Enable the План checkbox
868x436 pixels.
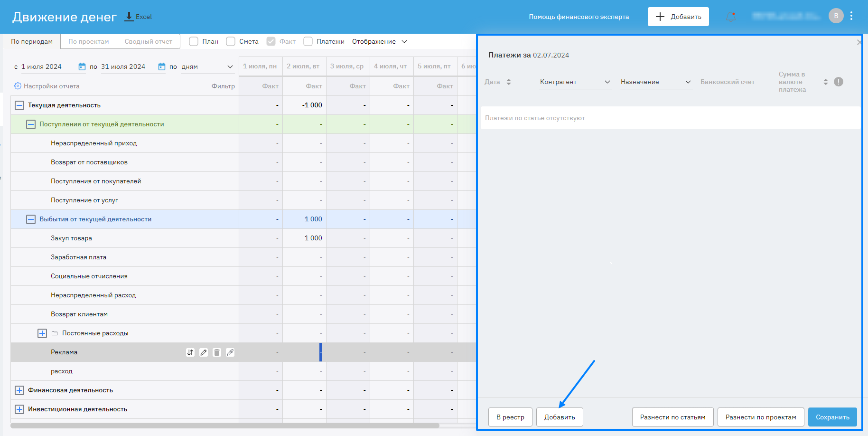[x=194, y=41]
